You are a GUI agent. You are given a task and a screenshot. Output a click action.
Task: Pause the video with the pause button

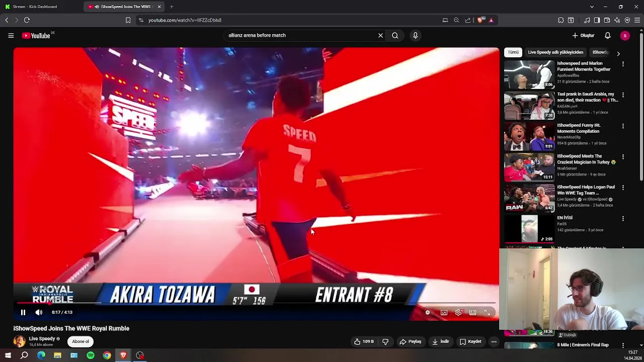click(x=23, y=312)
